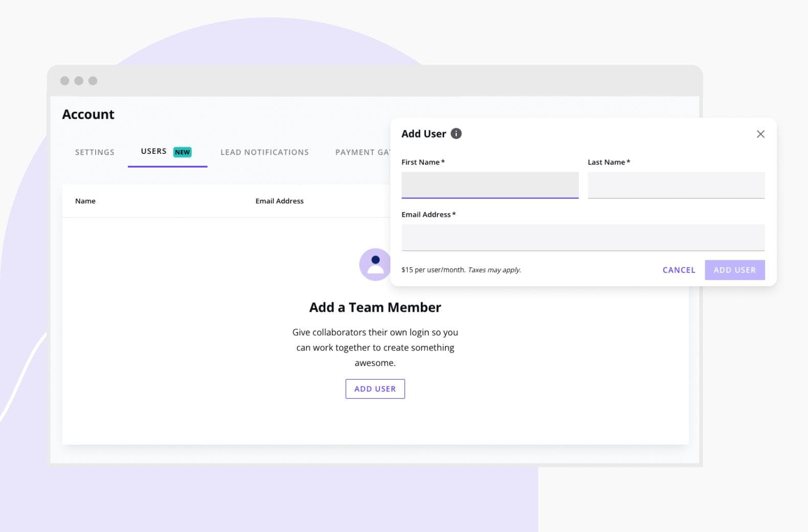Select the Users tab
808x532 pixels.
point(167,152)
